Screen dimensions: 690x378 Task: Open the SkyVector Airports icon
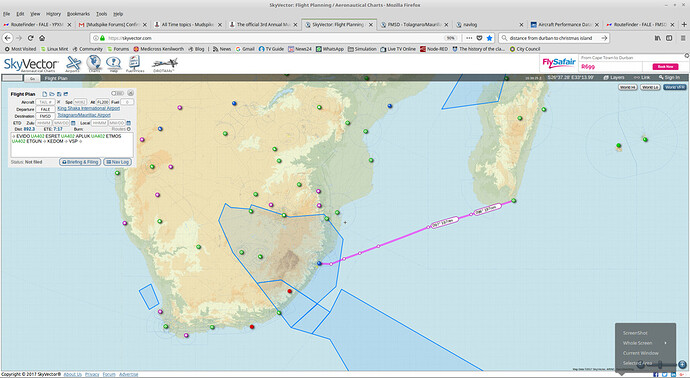(x=73, y=64)
